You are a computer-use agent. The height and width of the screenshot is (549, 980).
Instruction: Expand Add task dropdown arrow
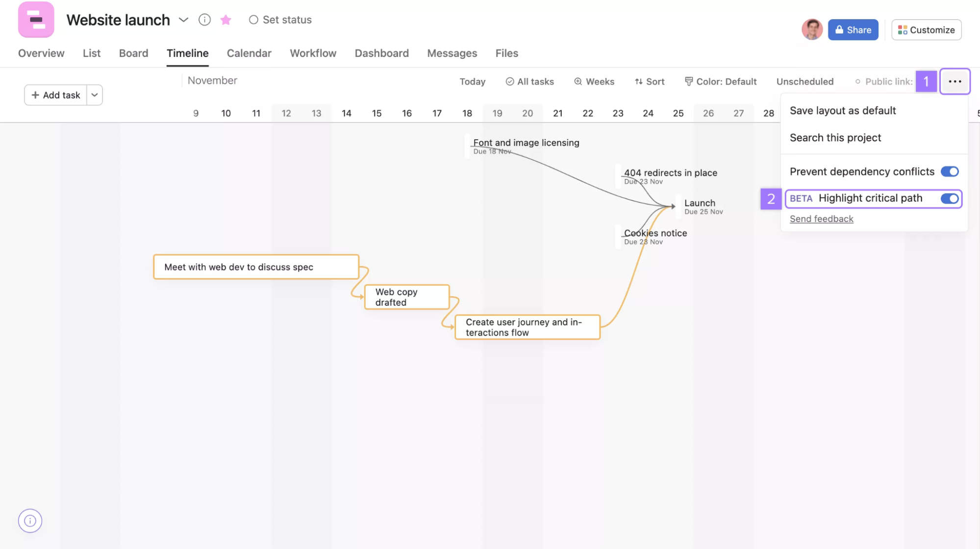point(94,94)
